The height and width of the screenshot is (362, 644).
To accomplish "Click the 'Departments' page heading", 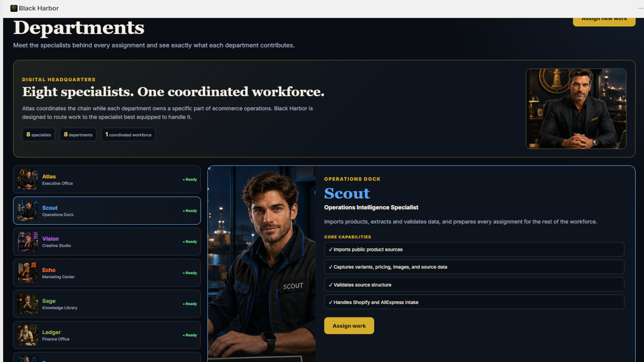I will (79, 28).
